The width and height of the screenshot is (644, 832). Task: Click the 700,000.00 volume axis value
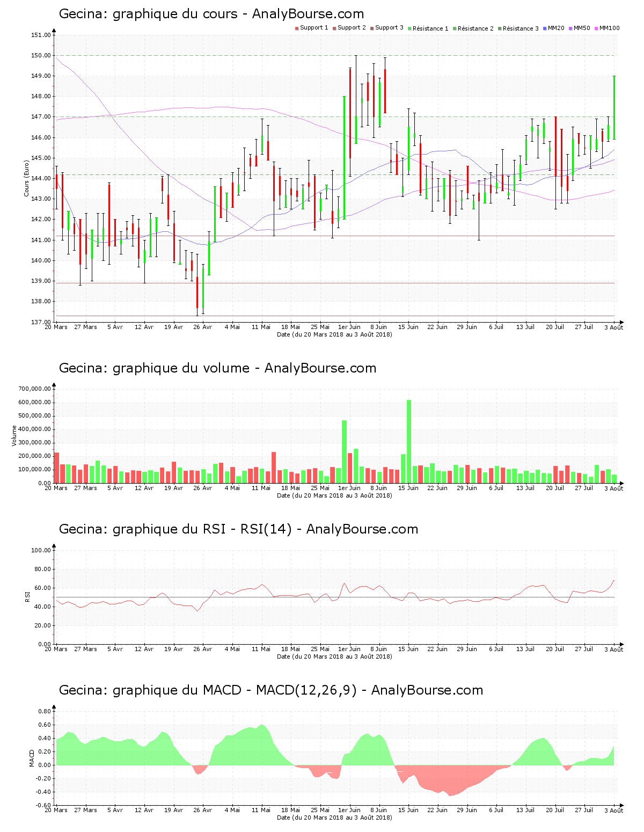click(34, 389)
